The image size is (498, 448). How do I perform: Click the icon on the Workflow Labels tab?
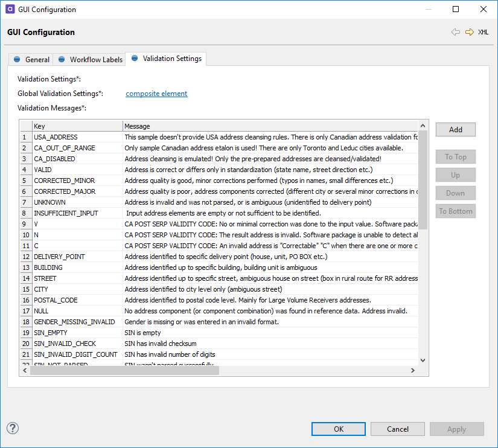pos(61,59)
